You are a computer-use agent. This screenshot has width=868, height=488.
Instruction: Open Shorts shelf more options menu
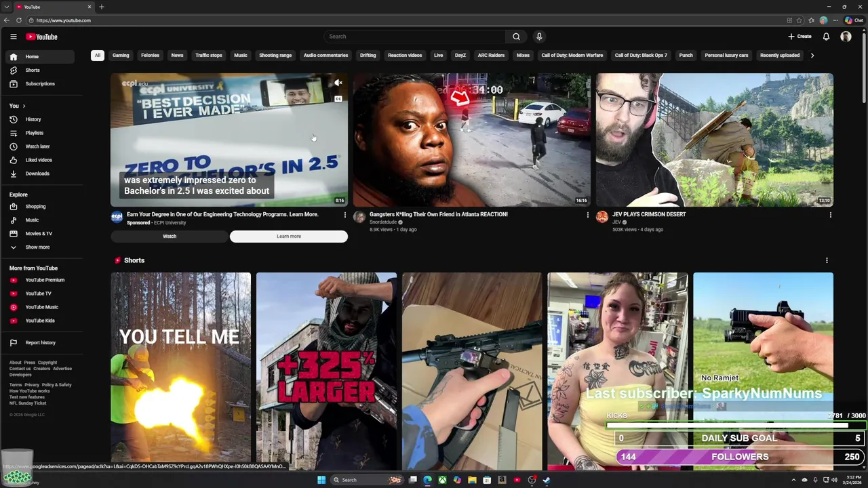pyautogui.click(x=827, y=260)
